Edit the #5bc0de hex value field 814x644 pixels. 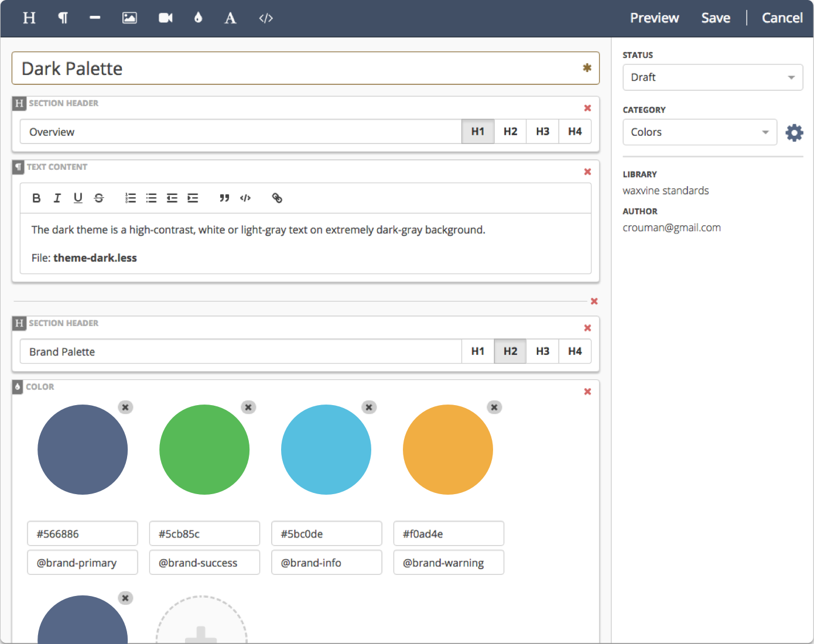(x=327, y=533)
